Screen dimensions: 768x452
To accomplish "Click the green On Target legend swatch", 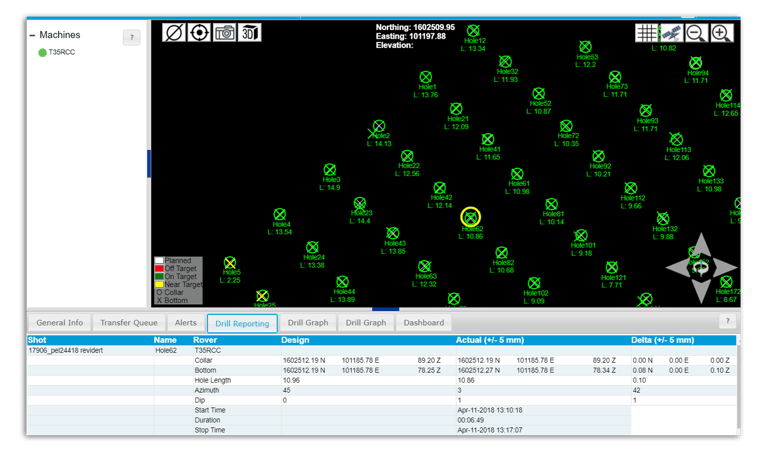I will click(x=159, y=276).
